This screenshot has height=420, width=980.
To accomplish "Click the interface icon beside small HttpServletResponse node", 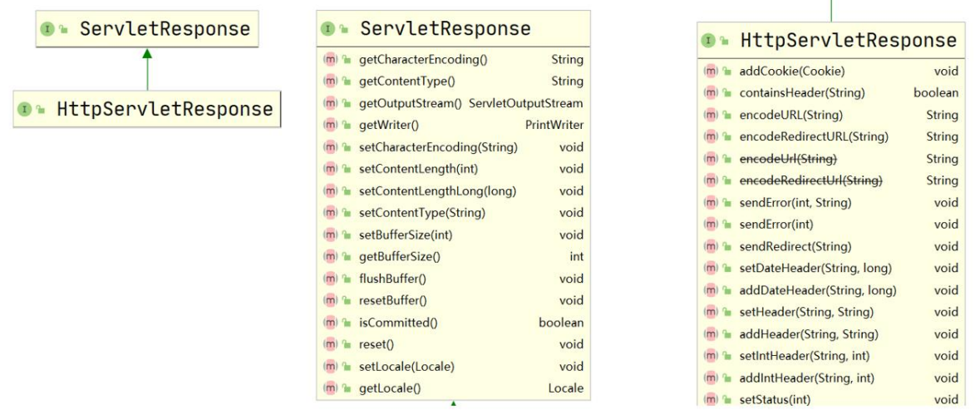I will pyautogui.click(x=25, y=109).
